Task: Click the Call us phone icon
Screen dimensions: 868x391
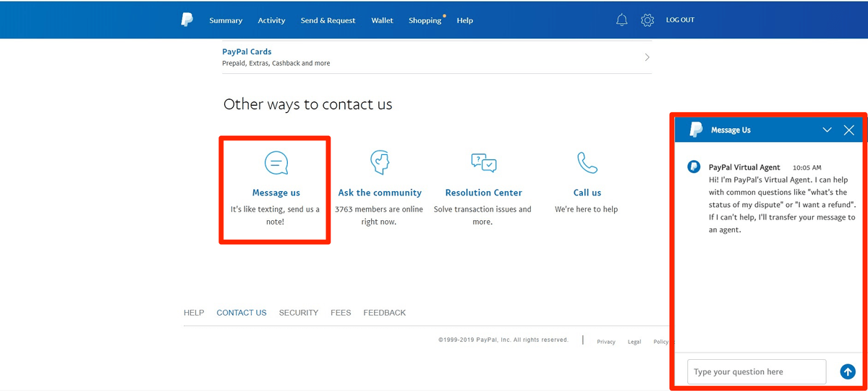Action: click(x=587, y=163)
